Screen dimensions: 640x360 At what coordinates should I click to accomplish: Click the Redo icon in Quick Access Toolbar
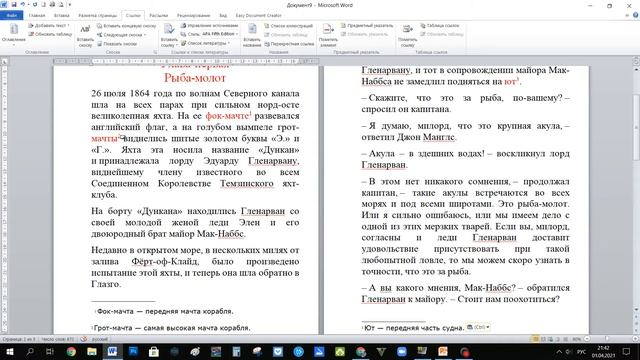(x=35, y=4)
